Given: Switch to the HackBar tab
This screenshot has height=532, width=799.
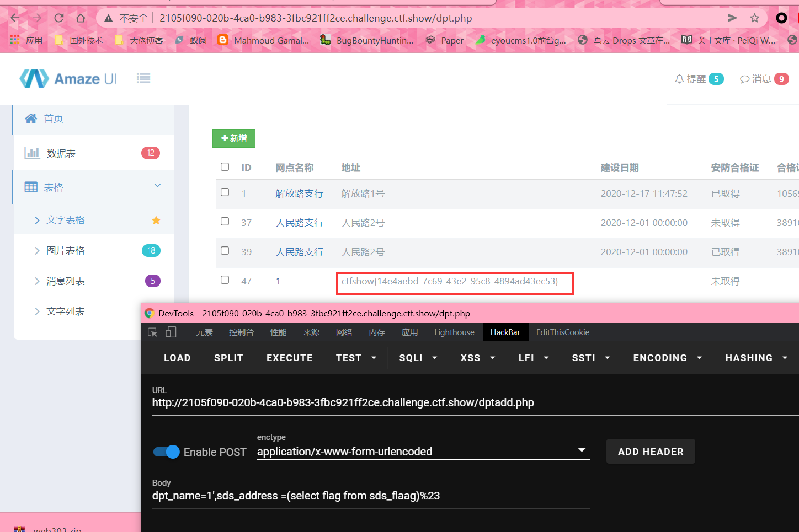Looking at the screenshot, I should tap(505, 332).
